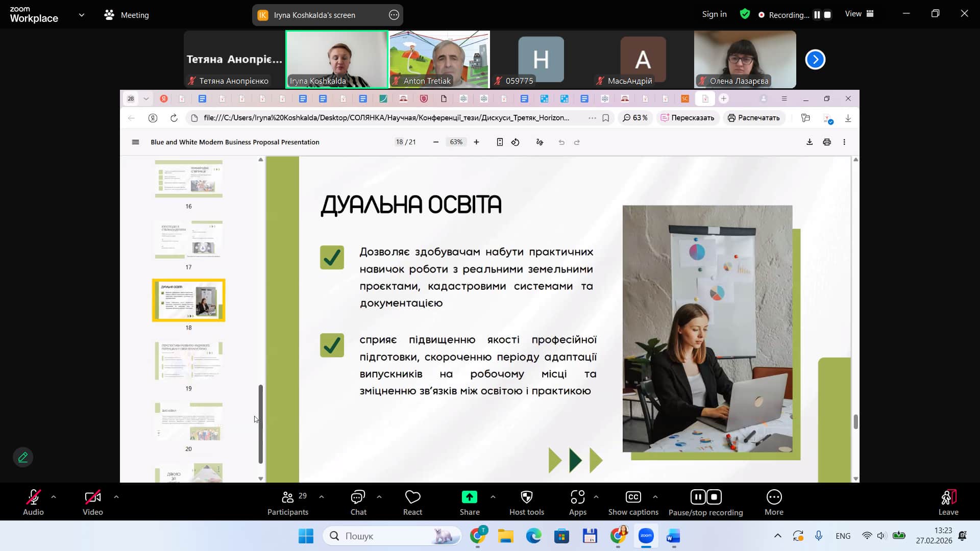980x551 pixels.
Task: Open PDF viewer sidebar hamburger menu
Action: (x=135, y=142)
